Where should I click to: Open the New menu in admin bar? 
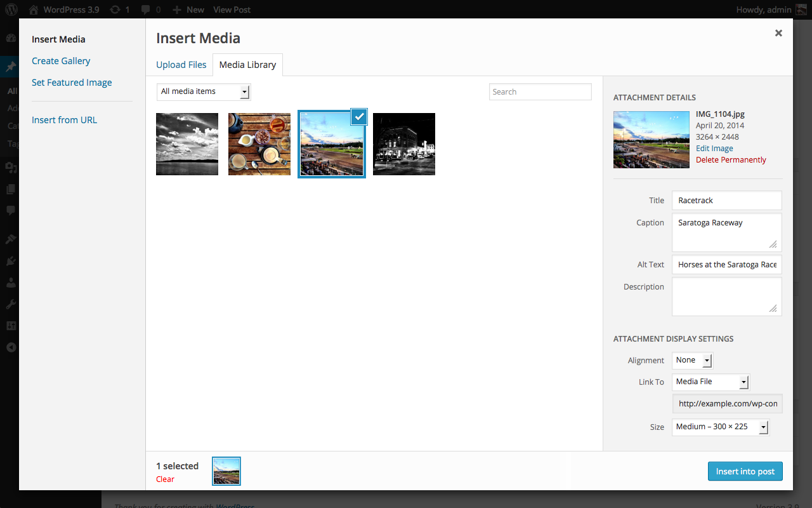point(188,10)
